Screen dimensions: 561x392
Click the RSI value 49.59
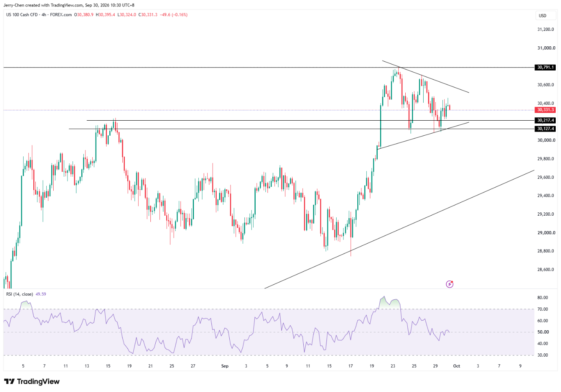point(41,294)
